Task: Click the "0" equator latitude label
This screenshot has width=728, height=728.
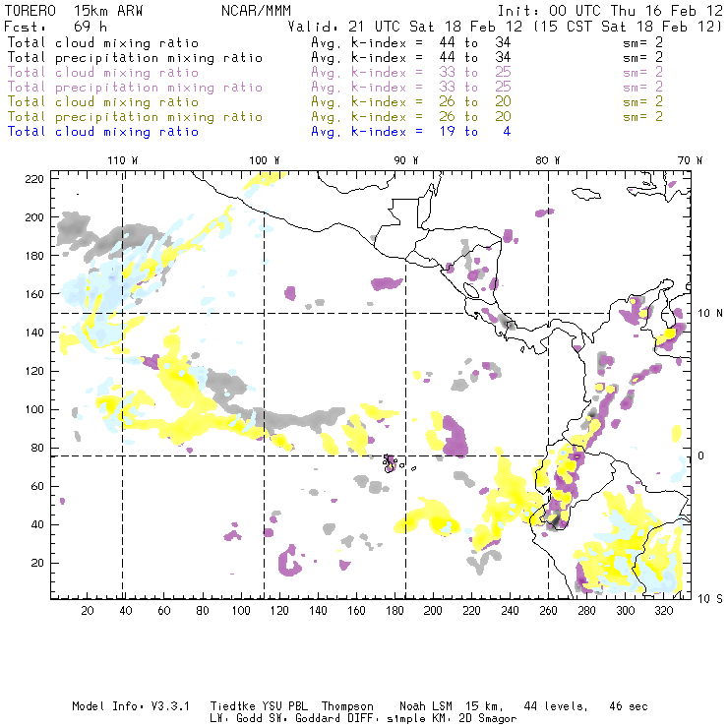Action: [x=701, y=455]
